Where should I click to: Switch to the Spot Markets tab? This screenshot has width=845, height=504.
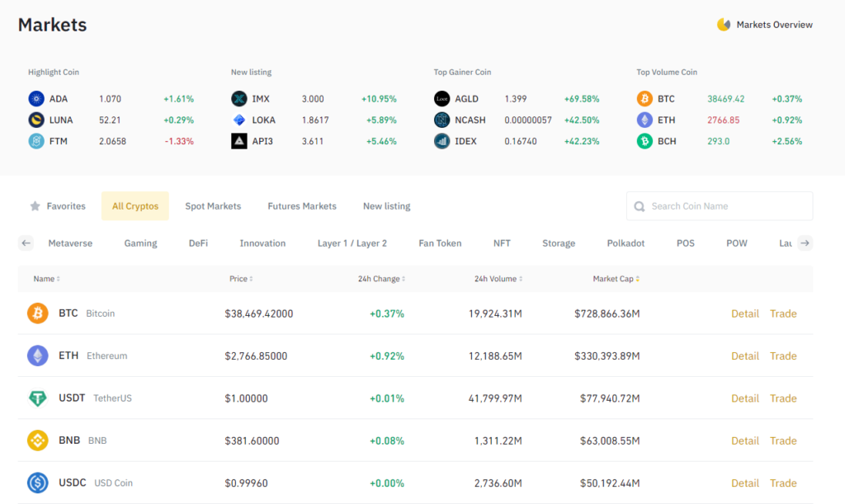[213, 205]
